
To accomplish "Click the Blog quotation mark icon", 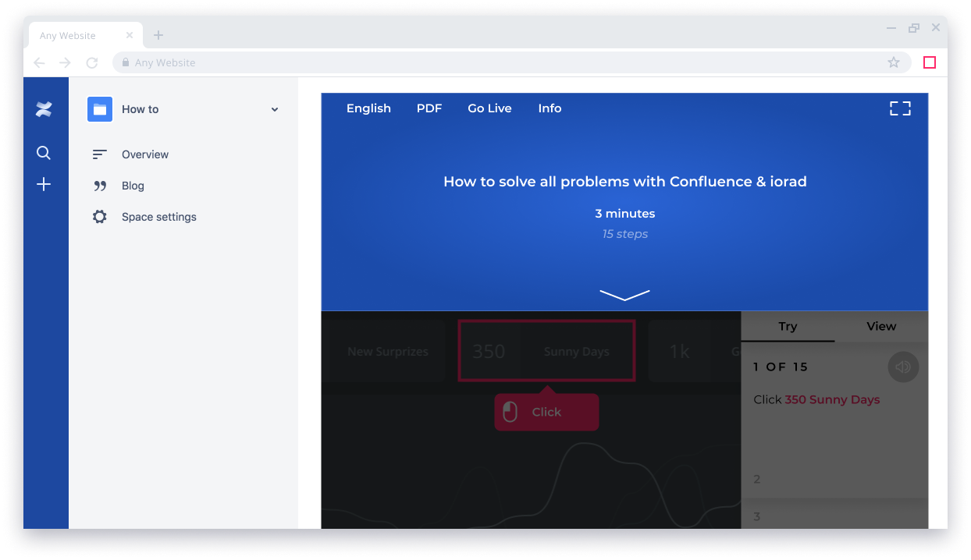I will (100, 186).
